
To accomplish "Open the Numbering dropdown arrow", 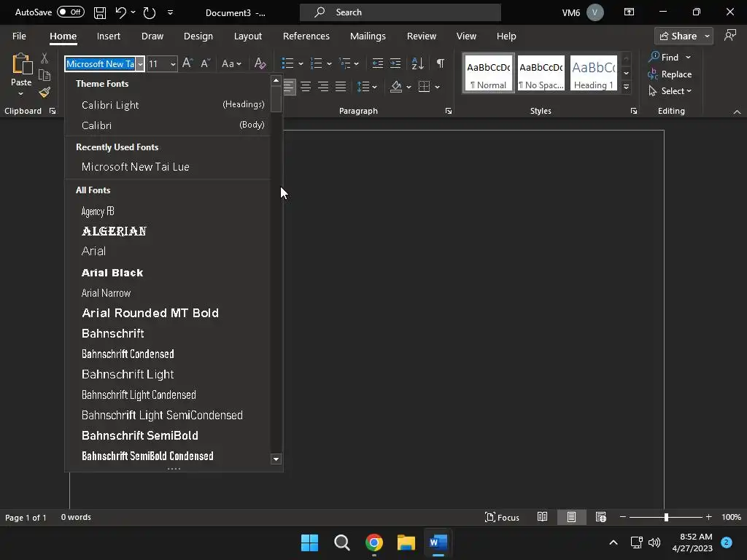I will (329, 64).
